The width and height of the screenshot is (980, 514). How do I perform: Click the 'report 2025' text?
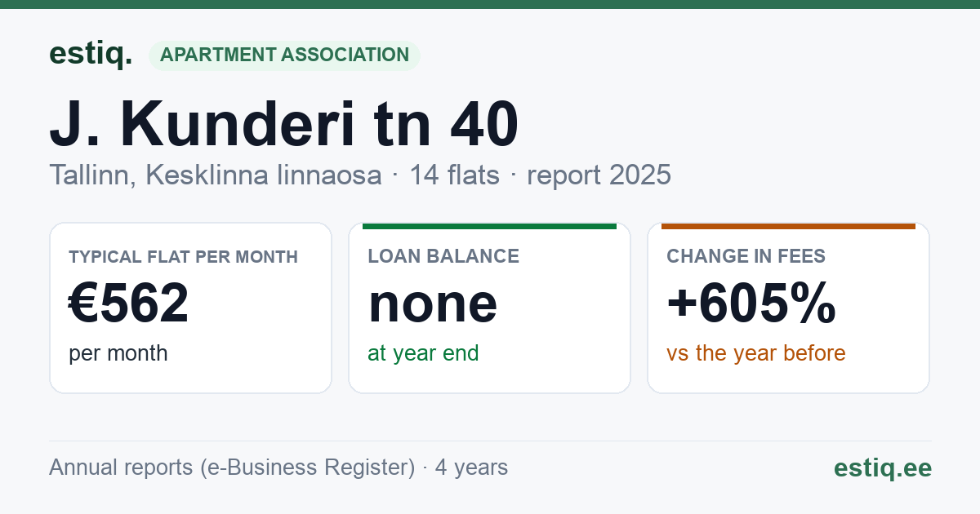(599, 175)
